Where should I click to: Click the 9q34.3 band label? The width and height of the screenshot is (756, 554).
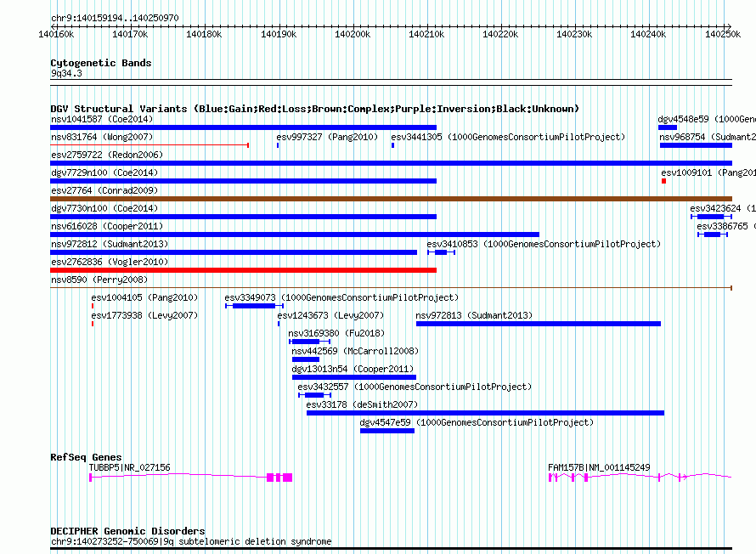pos(66,73)
